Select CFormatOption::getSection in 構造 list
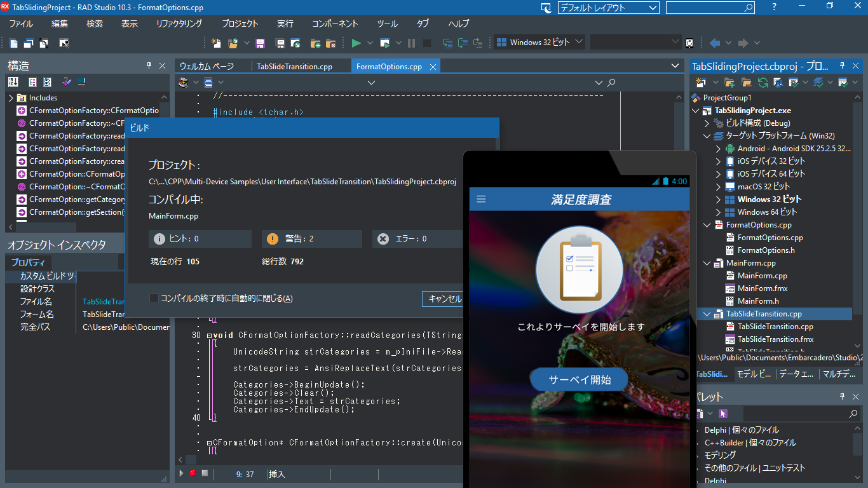The width and height of the screenshot is (868, 488). click(x=76, y=212)
